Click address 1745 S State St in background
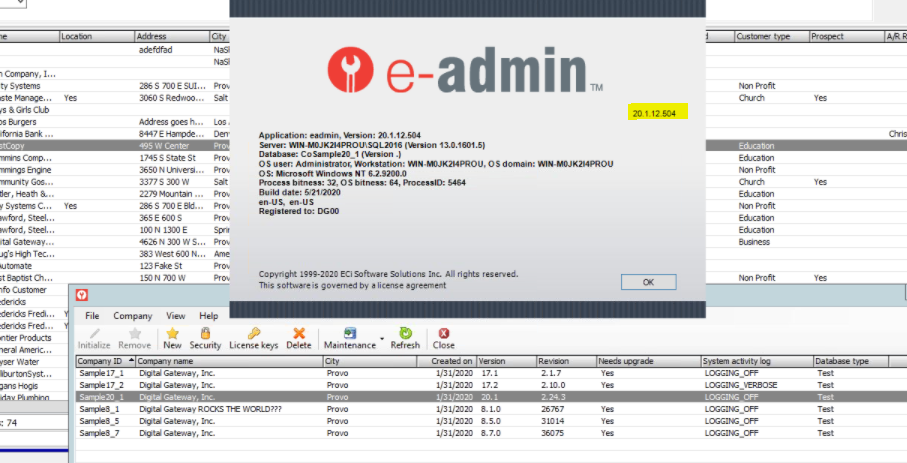This screenshot has height=463, width=907. 167,158
